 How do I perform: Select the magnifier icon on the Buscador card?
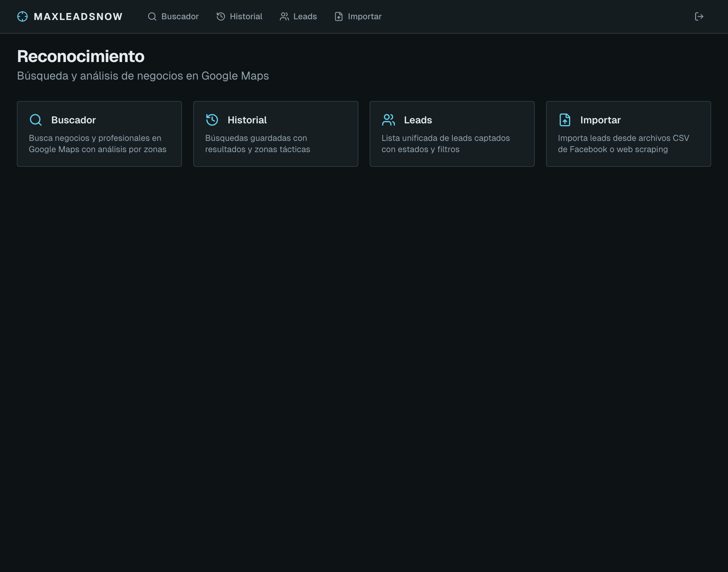35,120
